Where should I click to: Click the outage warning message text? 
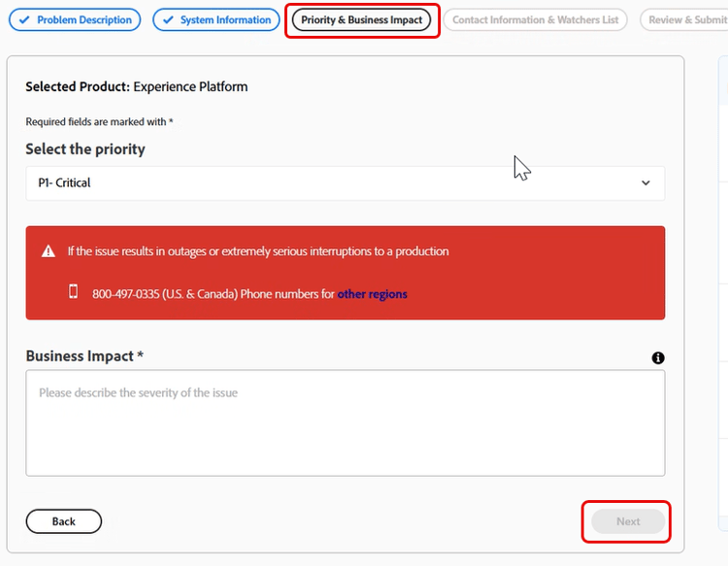tap(258, 251)
